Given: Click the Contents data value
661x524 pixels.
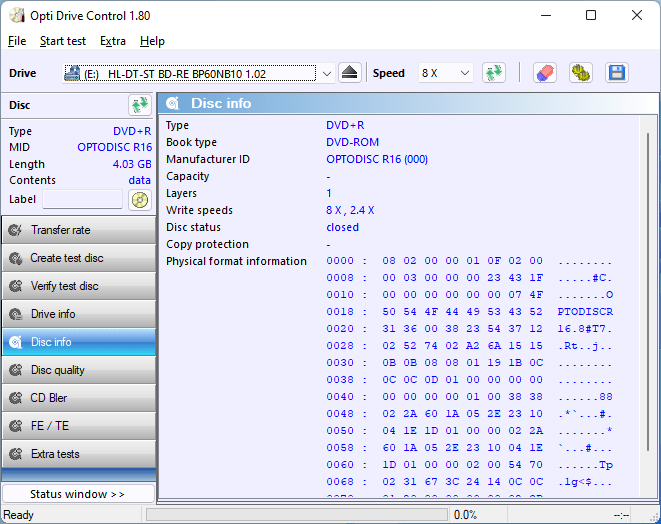Looking at the screenshot, I should coord(140,180).
